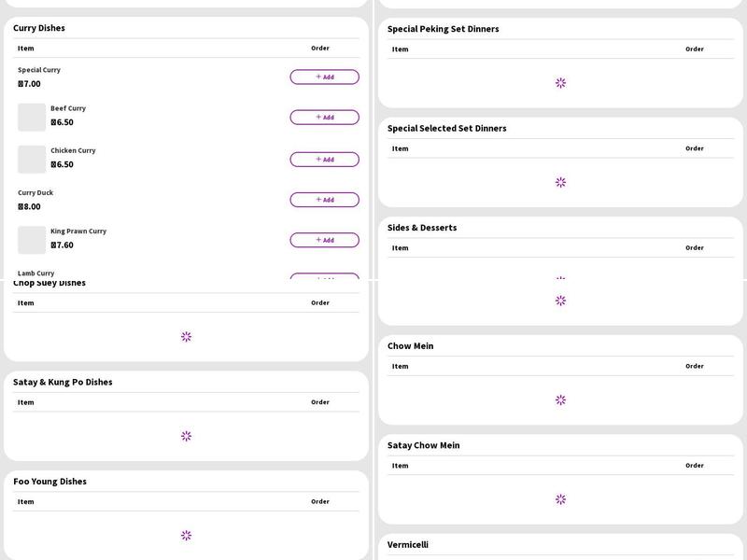Click the loading spinner in Chow Mein section
The width and height of the screenshot is (747, 560).
pos(560,399)
